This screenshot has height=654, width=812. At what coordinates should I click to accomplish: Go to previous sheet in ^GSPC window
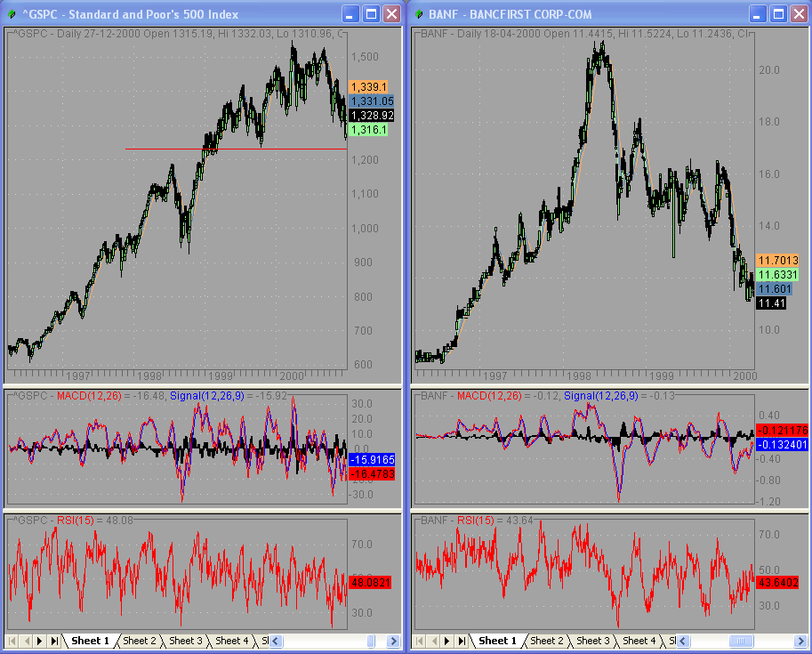coord(27,641)
